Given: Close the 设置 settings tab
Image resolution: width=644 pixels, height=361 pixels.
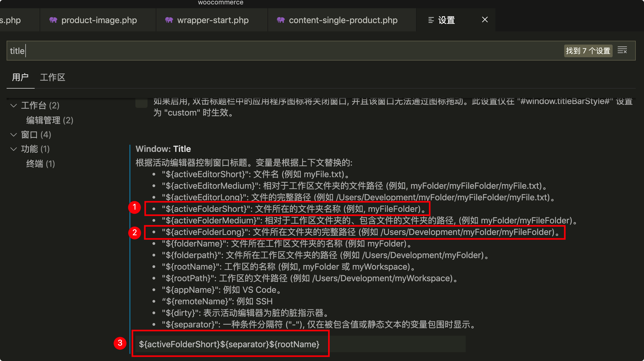Looking at the screenshot, I should click(x=485, y=20).
